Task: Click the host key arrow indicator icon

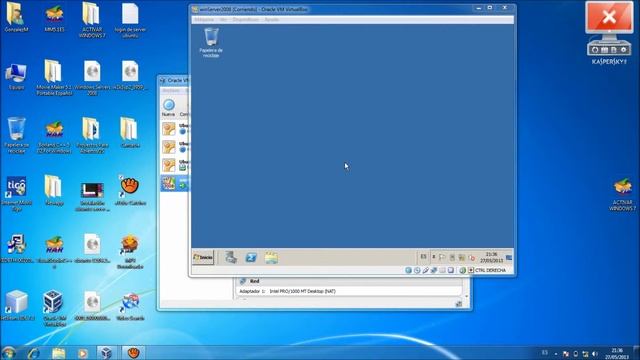Action: [471, 270]
